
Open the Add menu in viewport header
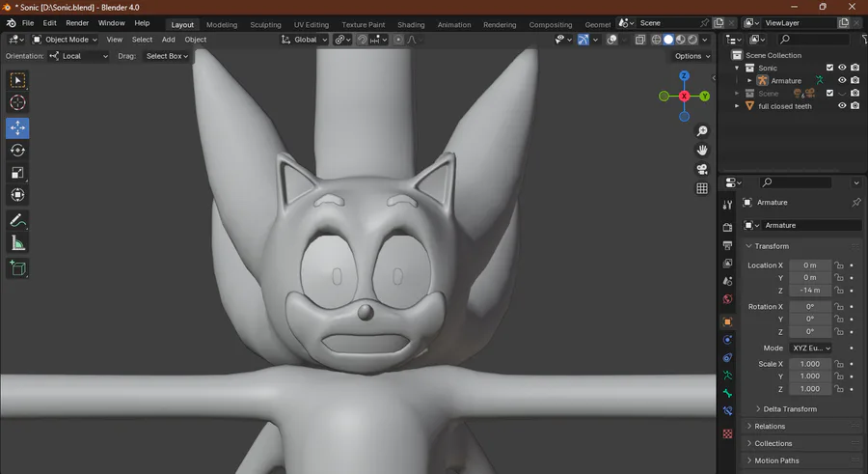coord(169,40)
